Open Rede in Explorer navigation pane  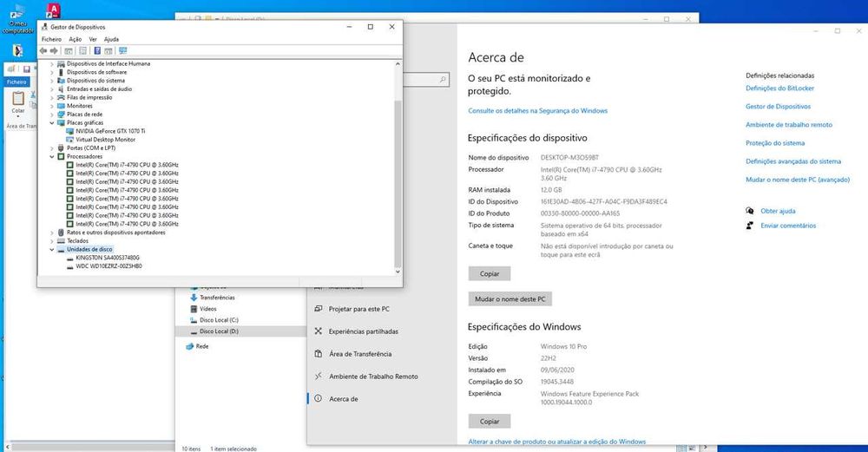pyautogui.click(x=202, y=346)
